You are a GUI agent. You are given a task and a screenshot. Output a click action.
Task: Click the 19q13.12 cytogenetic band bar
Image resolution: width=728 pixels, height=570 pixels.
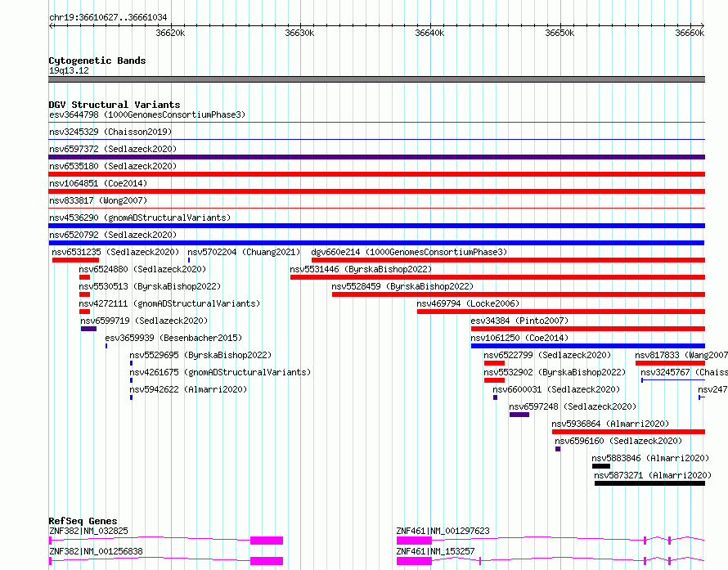tap(376, 79)
